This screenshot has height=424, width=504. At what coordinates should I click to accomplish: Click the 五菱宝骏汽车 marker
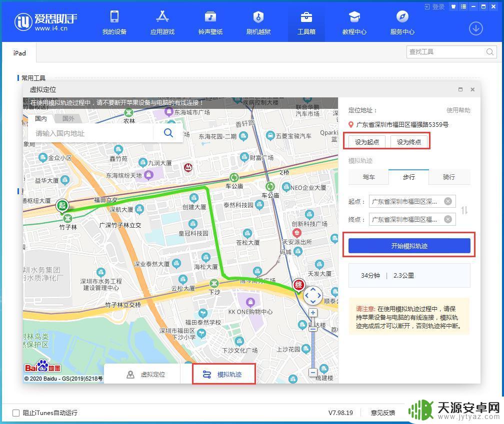click(270, 135)
